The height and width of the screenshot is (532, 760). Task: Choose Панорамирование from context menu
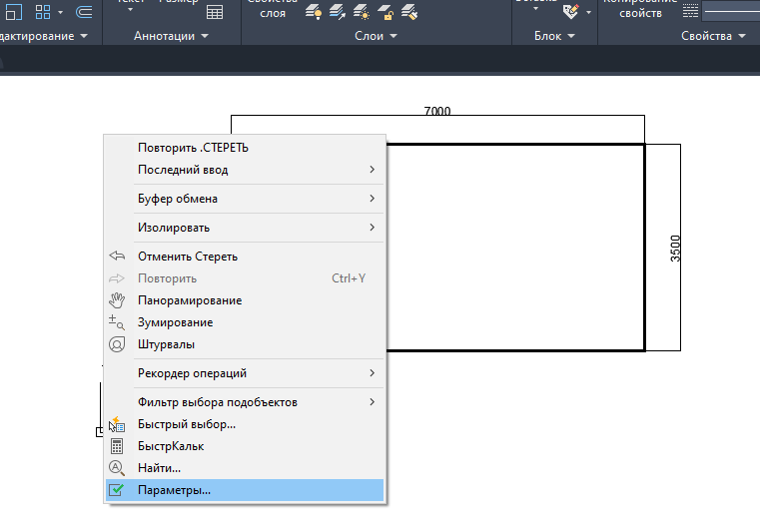coord(245,300)
